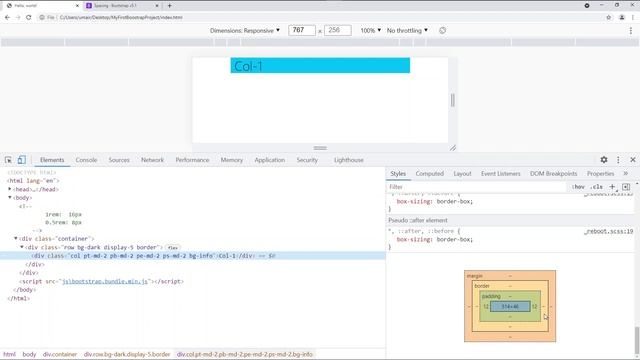This screenshot has height=360, width=640.
Task: Open the Properties pane tab
Action: point(600,173)
